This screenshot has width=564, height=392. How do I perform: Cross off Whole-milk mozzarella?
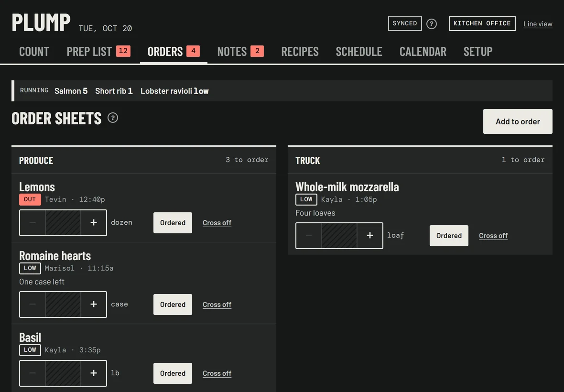(x=493, y=236)
